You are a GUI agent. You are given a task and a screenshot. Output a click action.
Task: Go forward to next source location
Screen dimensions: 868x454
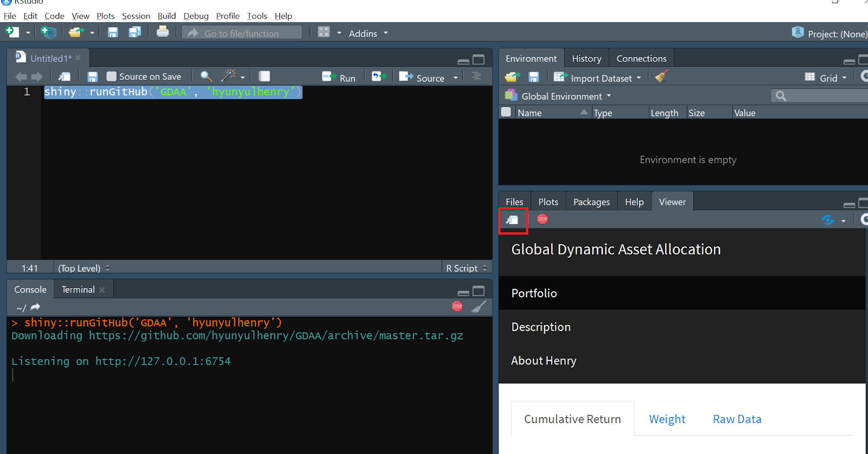point(37,77)
